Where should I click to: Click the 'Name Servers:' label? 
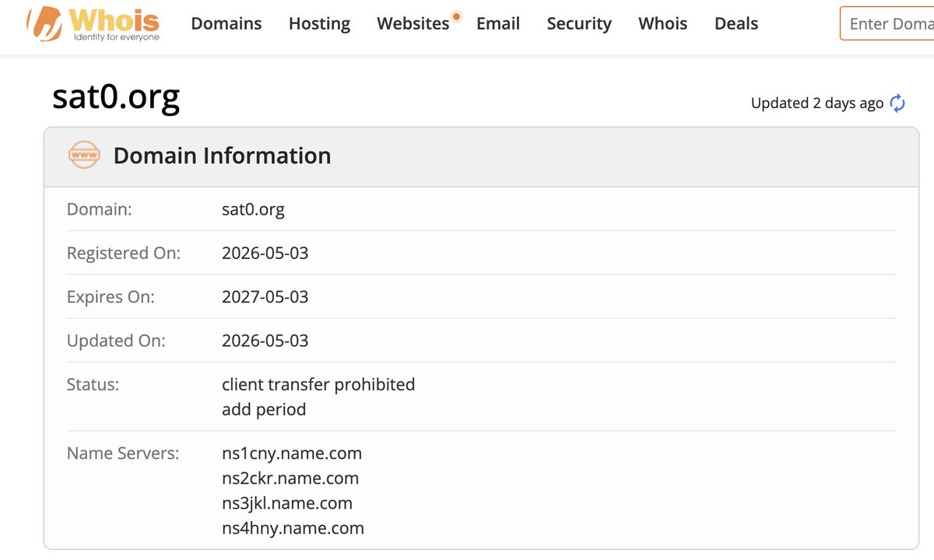(123, 453)
